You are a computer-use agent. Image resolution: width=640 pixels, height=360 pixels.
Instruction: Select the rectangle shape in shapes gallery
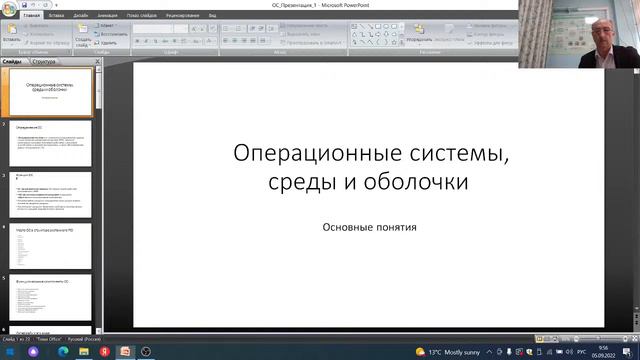pyautogui.click(x=378, y=27)
